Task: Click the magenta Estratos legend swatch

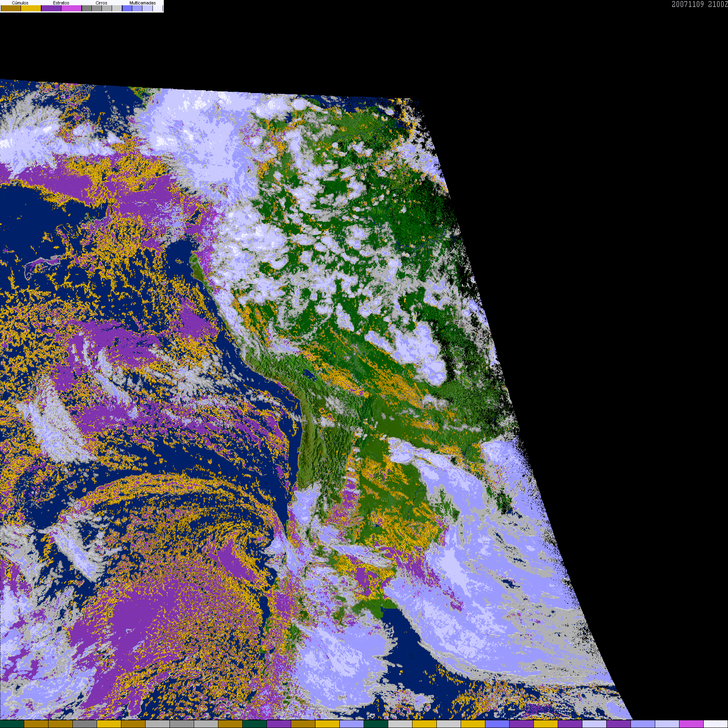Action: coord(71,8)
